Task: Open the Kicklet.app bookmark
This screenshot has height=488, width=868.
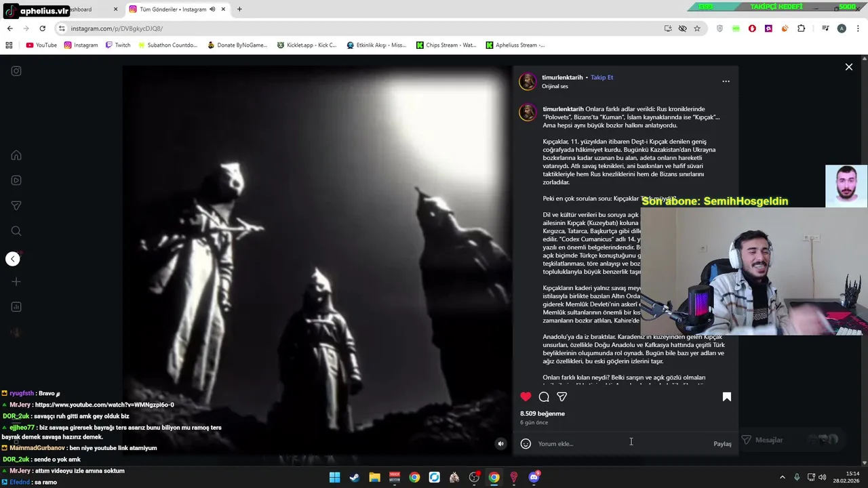Action: tap(307, 45)
